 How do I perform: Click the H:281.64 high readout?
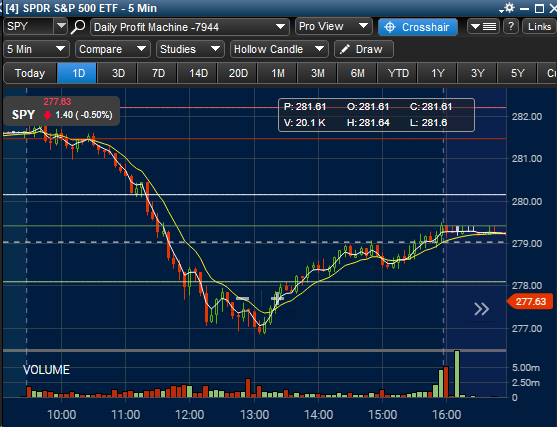coord(368,123)
